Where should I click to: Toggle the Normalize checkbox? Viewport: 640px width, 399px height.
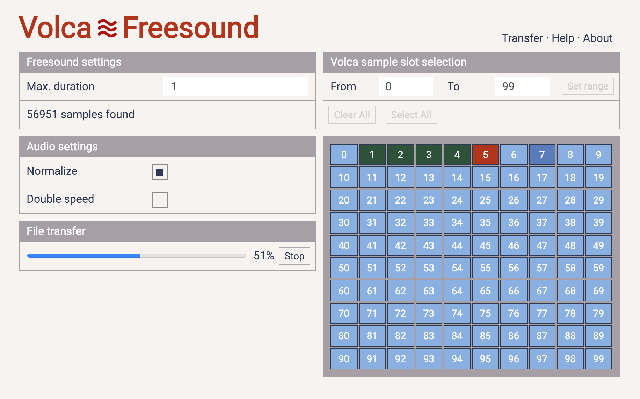tap(160, 172)
